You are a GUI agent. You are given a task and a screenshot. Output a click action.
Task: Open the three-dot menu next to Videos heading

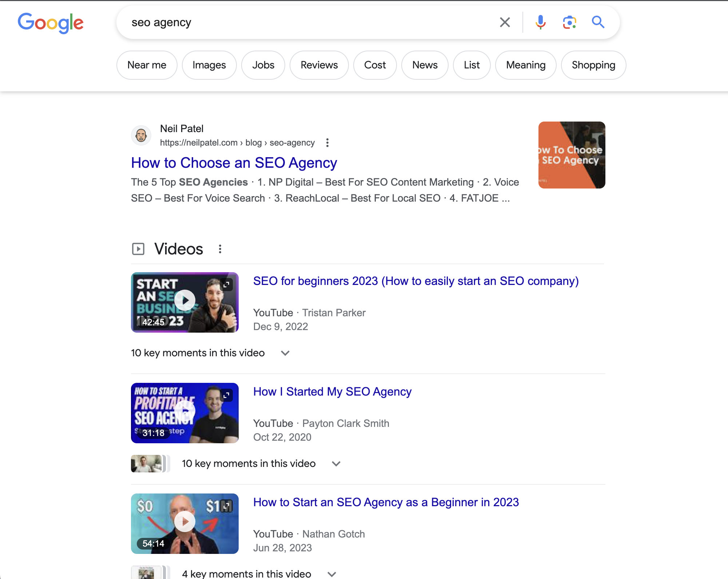tap(220, 249)
